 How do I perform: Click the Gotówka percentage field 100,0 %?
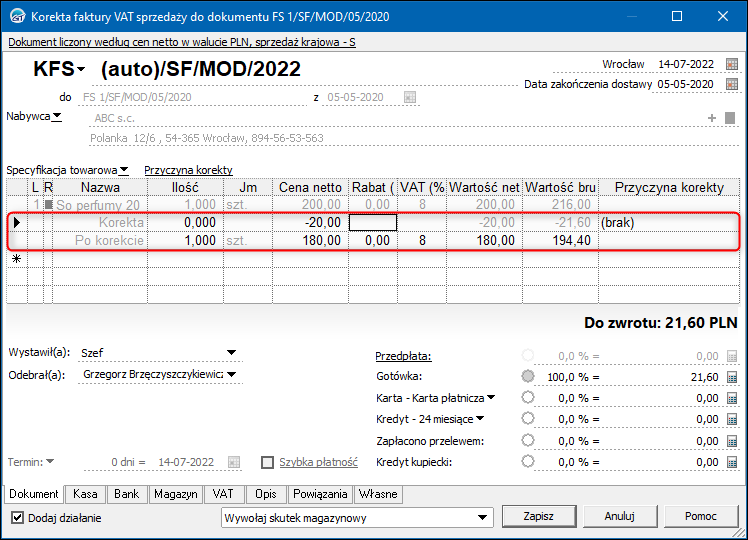(x=568, y=377)
